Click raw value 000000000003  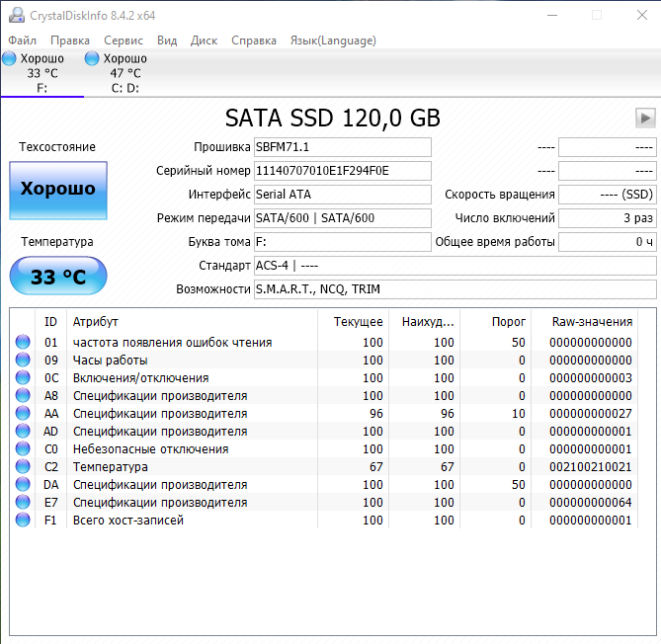(x=591, y=378)
